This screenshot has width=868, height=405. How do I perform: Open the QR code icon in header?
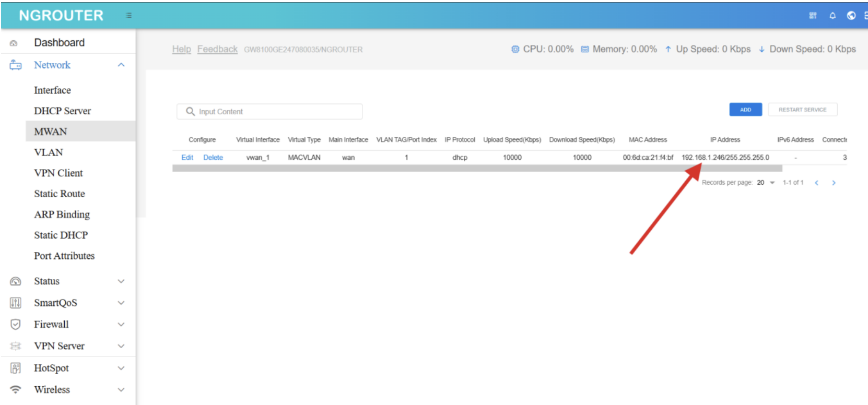tap(813, 16)
